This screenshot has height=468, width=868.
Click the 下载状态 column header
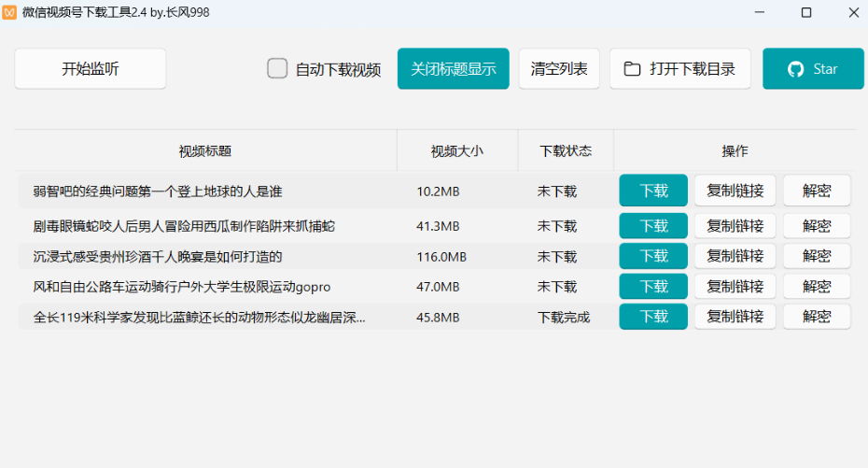[566, 151]
